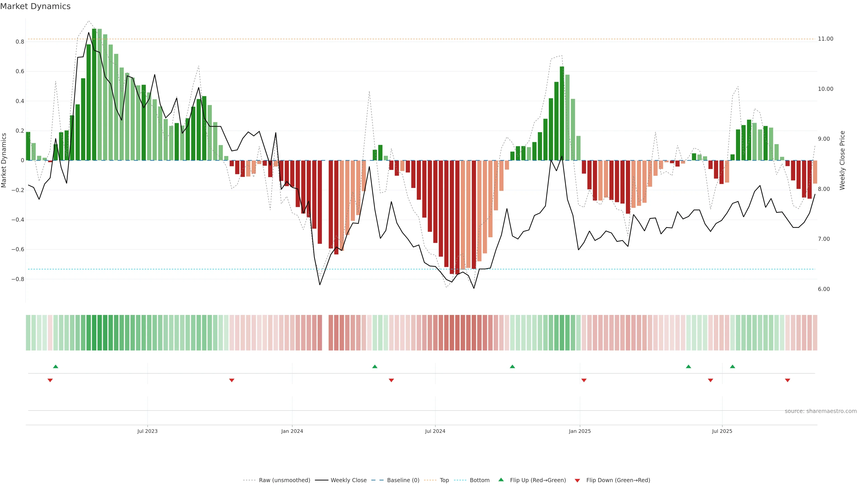The image size is (868, 488).
Task: Toggle the Top legend entry
Action: [444, 480]
